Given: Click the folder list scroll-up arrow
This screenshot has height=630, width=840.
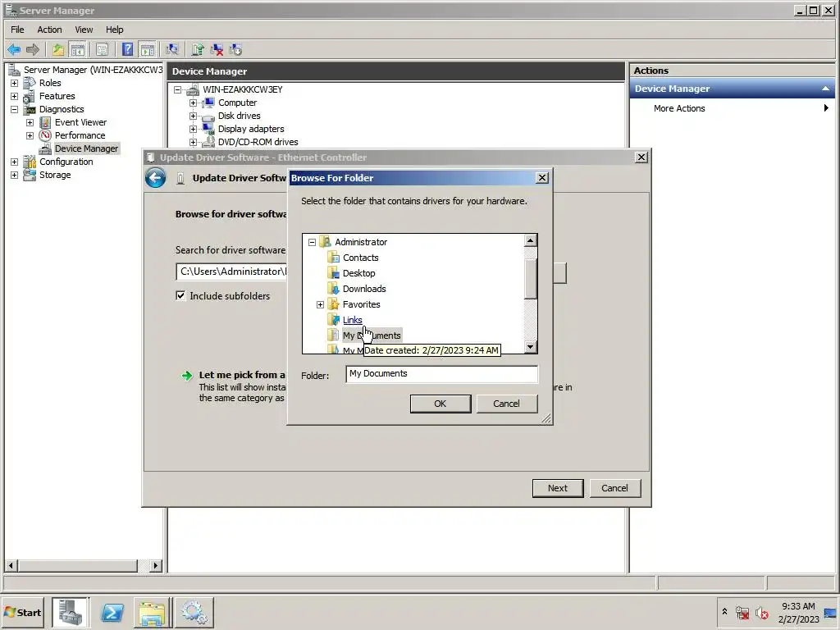Looking at the screenshot, I should [x=531, y=240].
